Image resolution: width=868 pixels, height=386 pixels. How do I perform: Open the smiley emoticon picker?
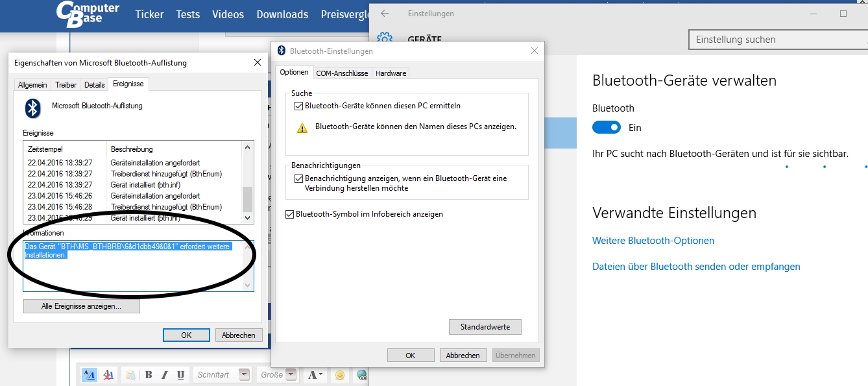(x=339, y=375)
